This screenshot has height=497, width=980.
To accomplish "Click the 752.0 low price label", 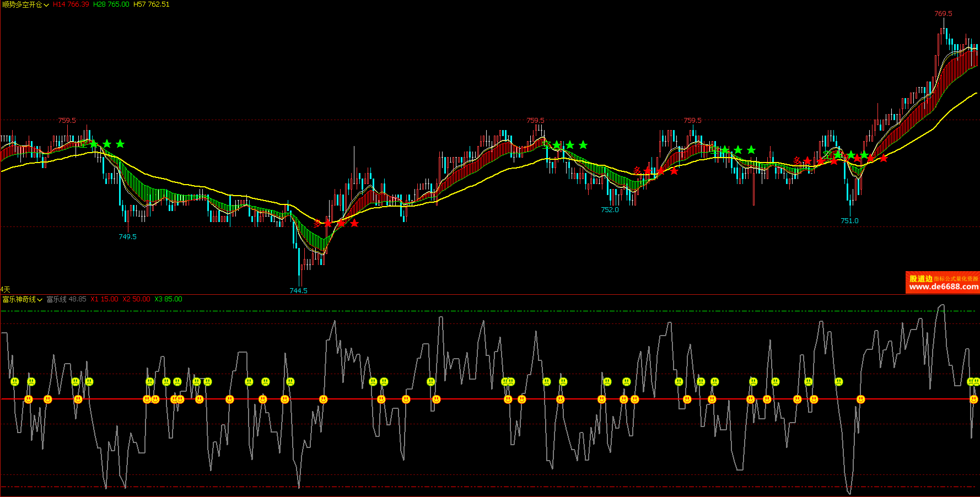I will [x=610, y=209].
